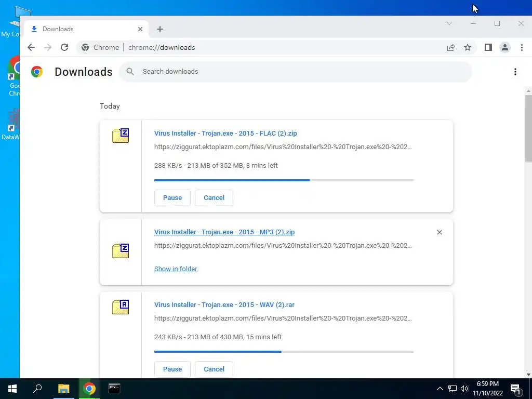
Task: Open Chrome's three-dot menu in toolbar
Action: 522,47
